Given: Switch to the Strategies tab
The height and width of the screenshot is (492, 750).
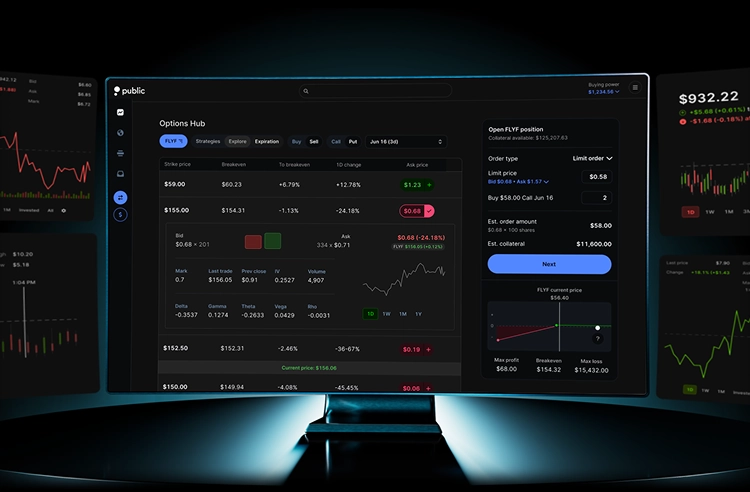Looking at the screenshot, I should pyautogui.click(x=208, y=142).
